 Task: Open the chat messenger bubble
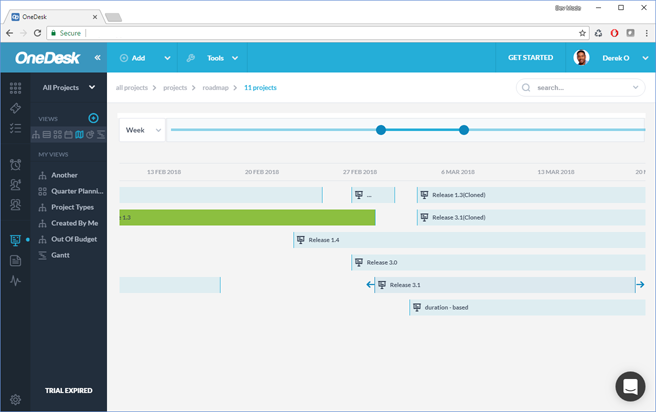(x=630, y=386)
